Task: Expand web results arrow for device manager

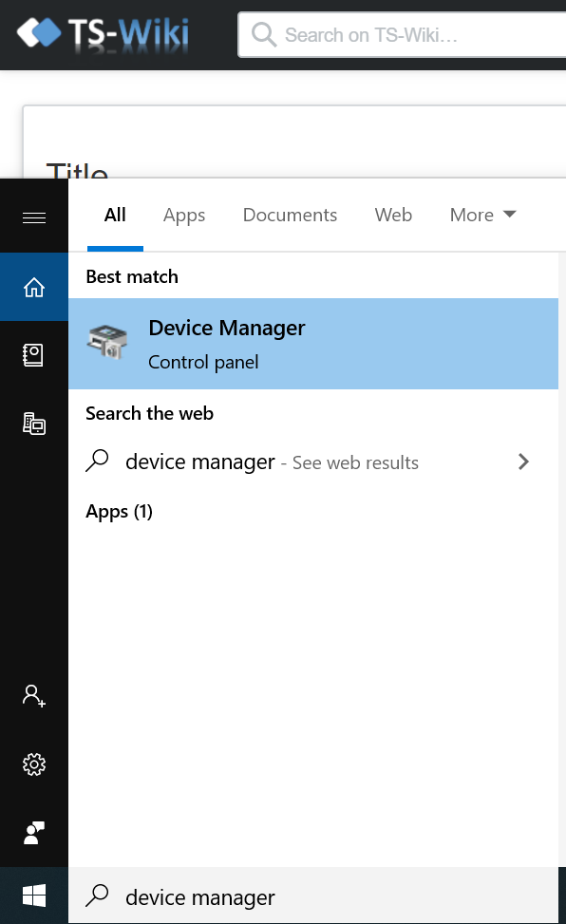Action: (x=523, y=462)
